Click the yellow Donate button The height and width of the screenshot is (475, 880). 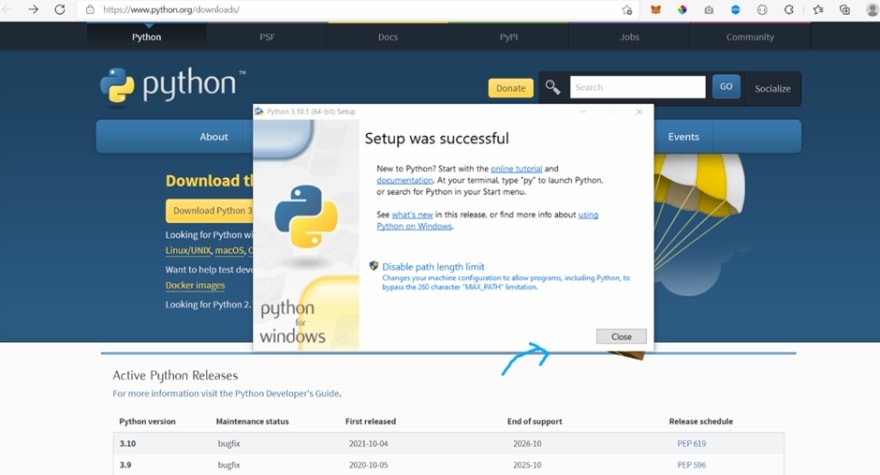pyautogui.click(x=511, y=88)
